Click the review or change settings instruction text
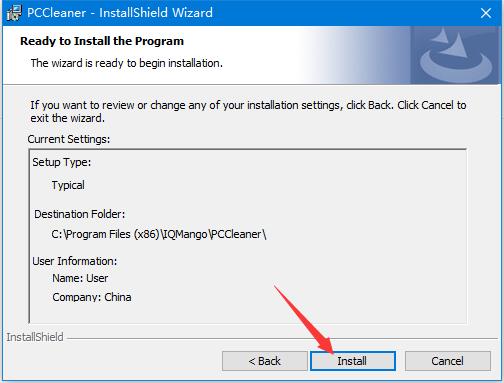The width and height of the screenshot is (504, 383). [x=248, y=111]
